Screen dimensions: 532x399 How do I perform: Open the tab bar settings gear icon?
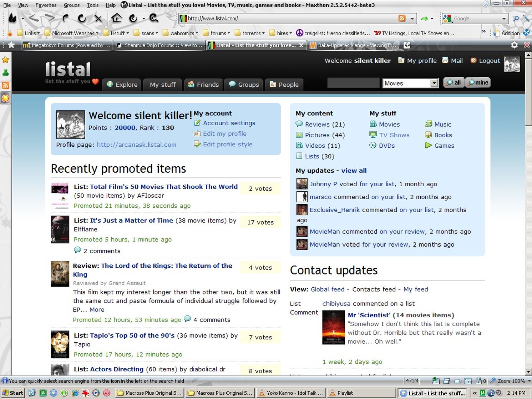[x=514, y=45]
